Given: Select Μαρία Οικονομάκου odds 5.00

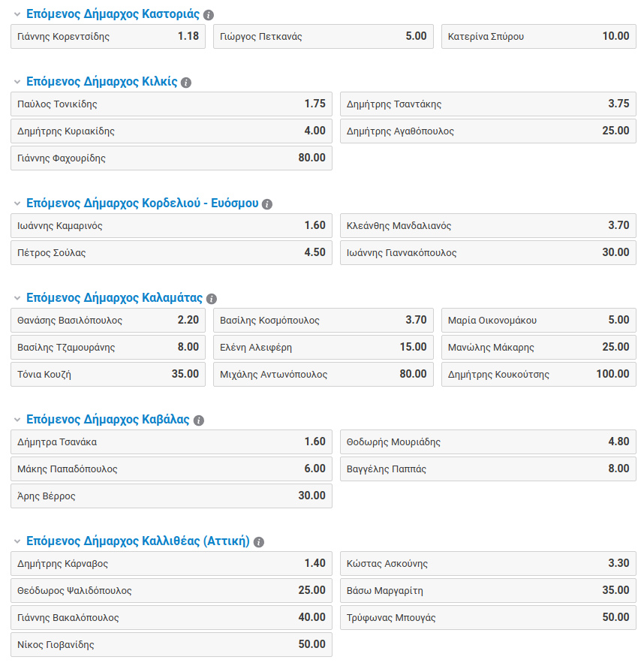Looking at the screenshot, I should point(539,321).
